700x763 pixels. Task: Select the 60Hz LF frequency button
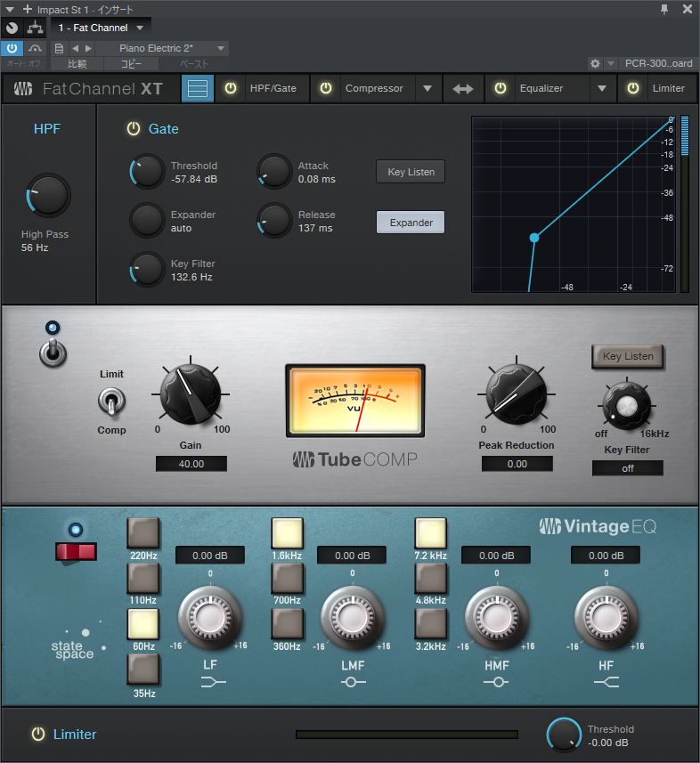click(x=143, y=624)
